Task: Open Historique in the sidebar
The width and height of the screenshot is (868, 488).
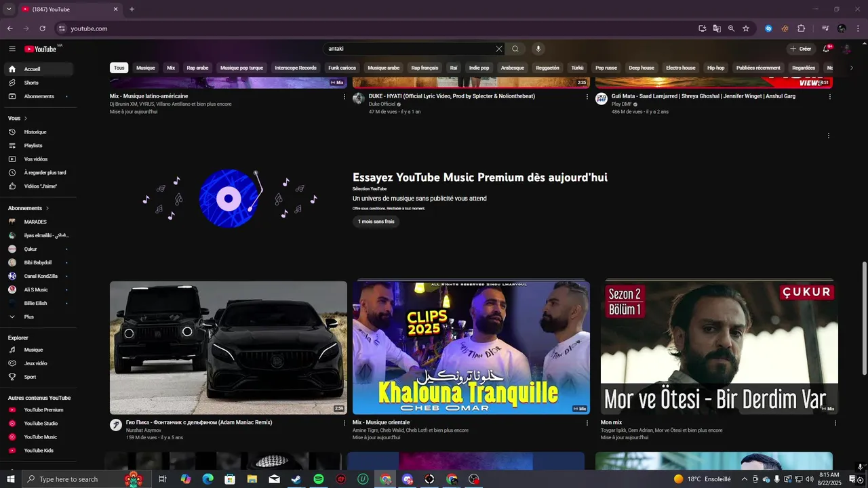Action: click(x=38, y=132)
